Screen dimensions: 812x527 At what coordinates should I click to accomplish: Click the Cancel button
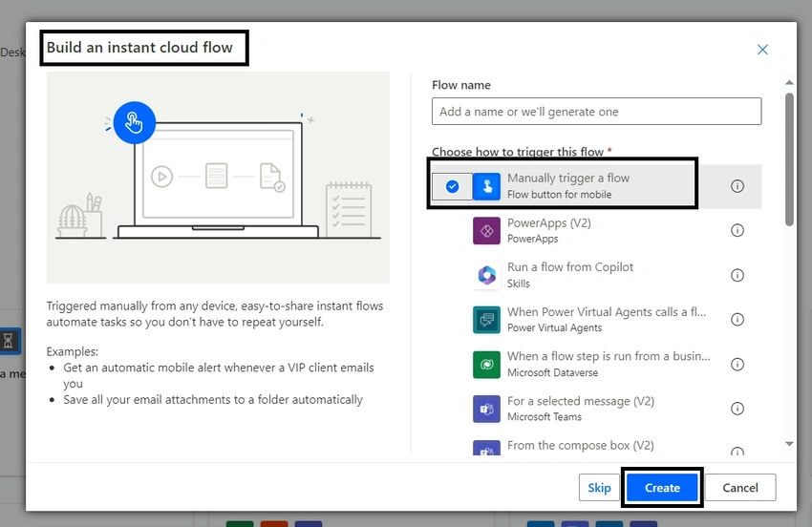point(740,488)
